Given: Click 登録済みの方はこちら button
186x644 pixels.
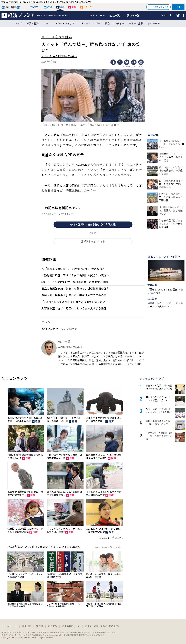Looking at the screenshot, I should coord(93,241).
